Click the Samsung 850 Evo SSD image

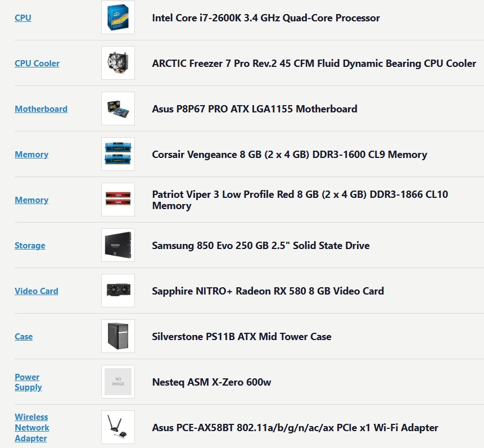pyautogui.click(x=118, y=245)
